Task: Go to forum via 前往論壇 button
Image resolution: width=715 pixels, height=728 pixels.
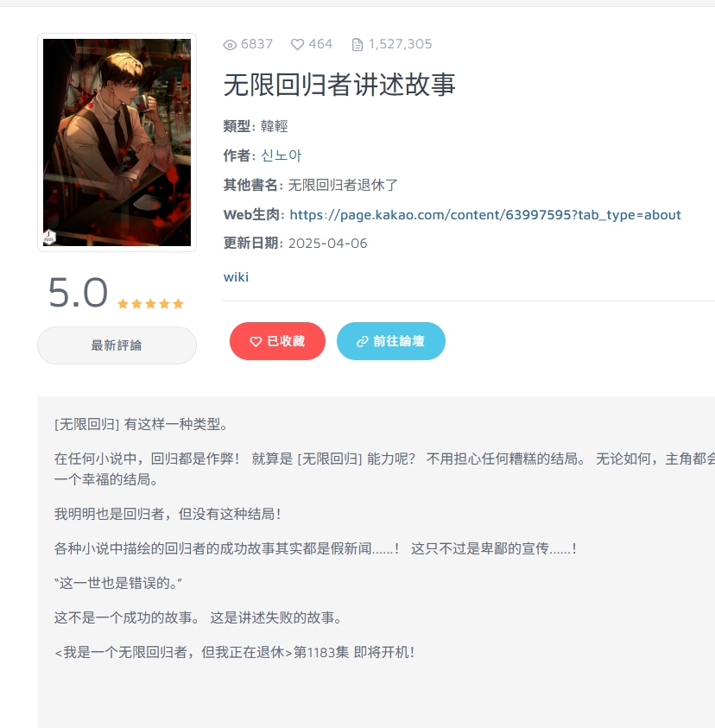Action: pos(391,341)
